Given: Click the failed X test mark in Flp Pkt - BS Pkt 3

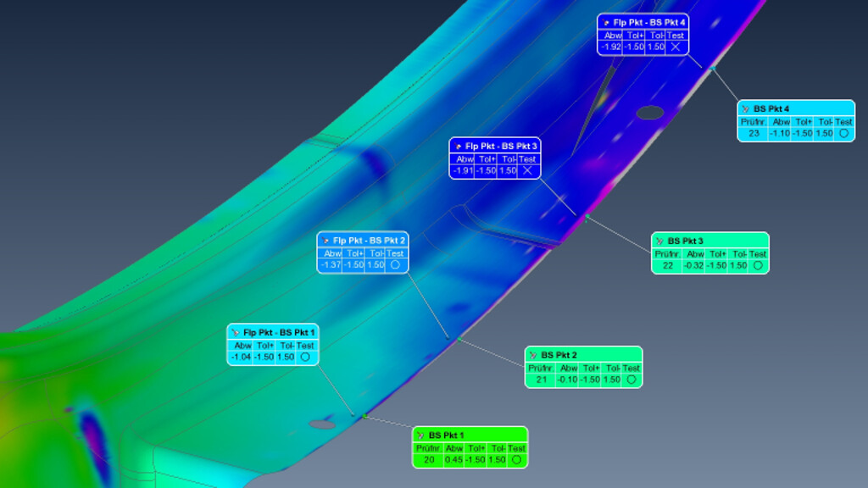Looking at the screenshot, I should tap(527, 171).
